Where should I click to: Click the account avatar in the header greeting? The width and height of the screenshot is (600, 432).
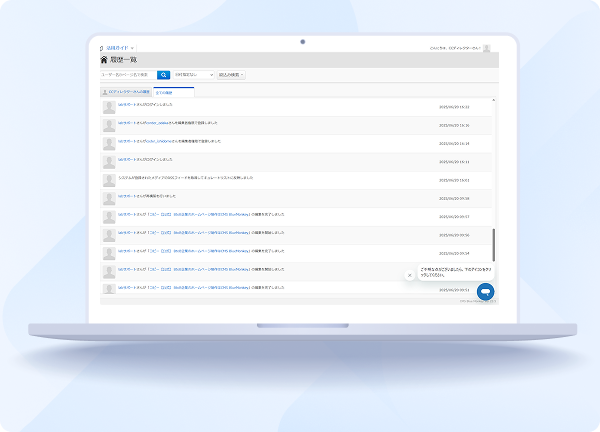point(486,48)
